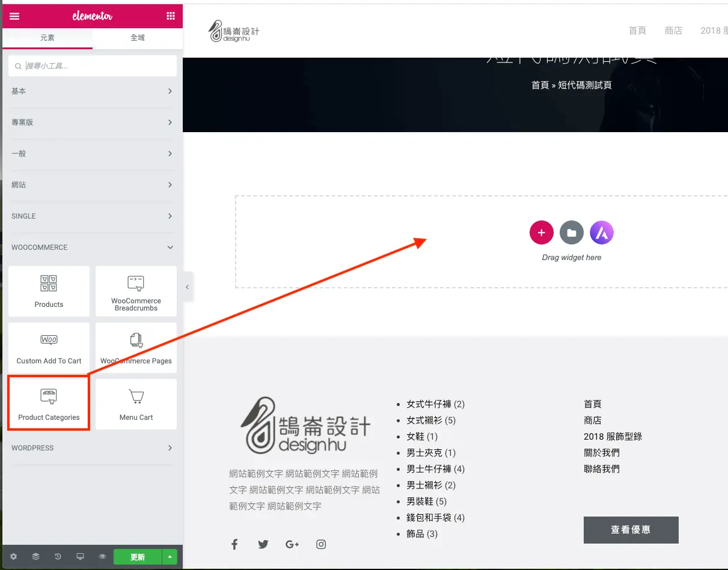The width and height of the screenshot is (728, 570).
Task: Select the Product Categories widget
Action: (49, 404)
